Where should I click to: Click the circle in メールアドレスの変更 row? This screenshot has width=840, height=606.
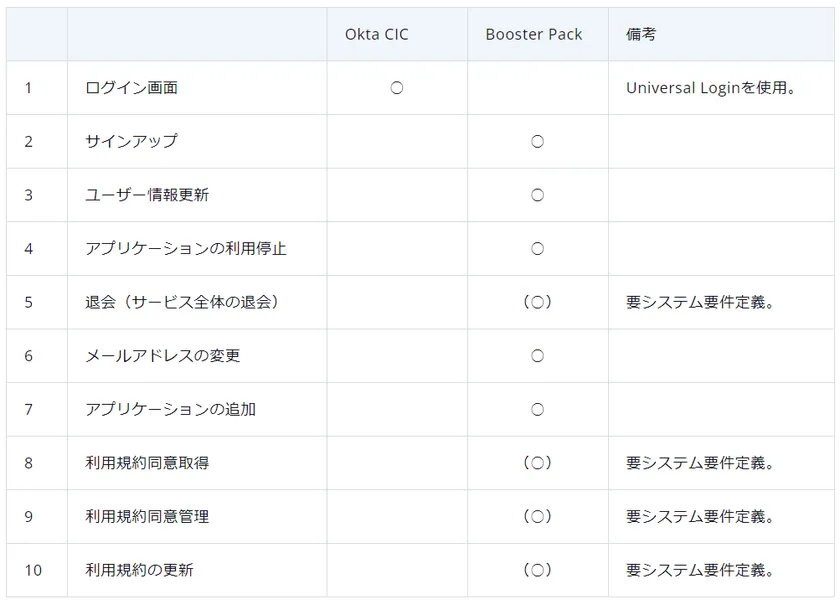[x=537, y=355]
